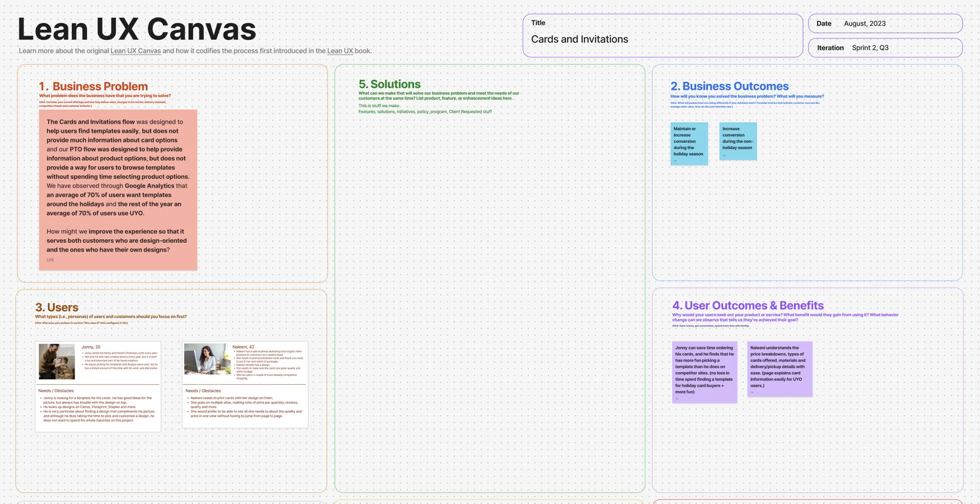This screenshot has height=504, width=980.
Task: Select 'What types (i.e., personas) of users' subheading
Action: coord(111,317)
